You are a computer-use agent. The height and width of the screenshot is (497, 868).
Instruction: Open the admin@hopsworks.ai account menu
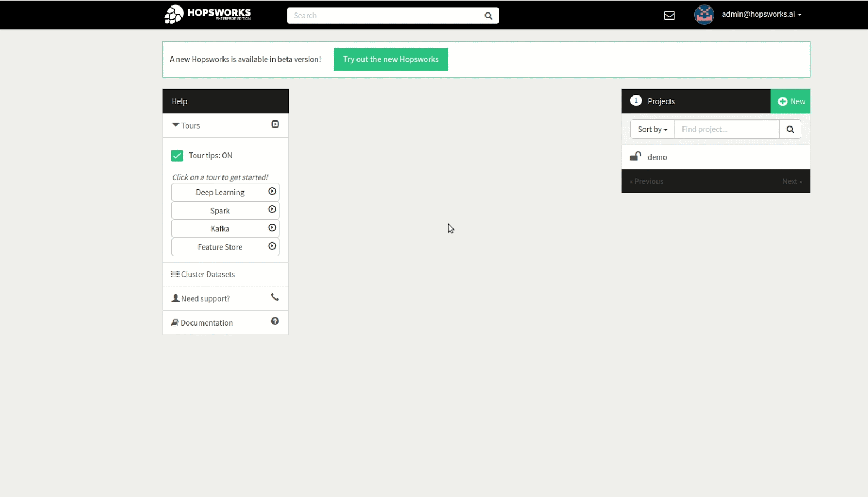[x=761, y=15]
